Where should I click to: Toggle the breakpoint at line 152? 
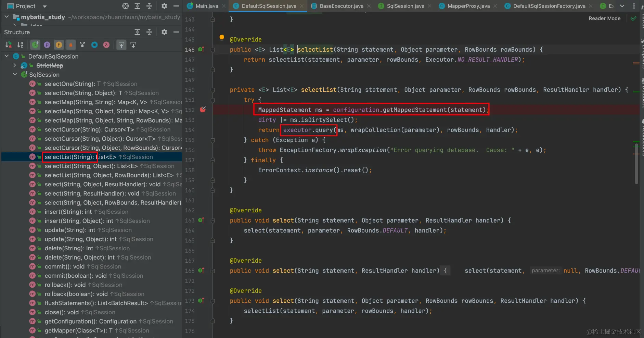click(x=203, y=110)
